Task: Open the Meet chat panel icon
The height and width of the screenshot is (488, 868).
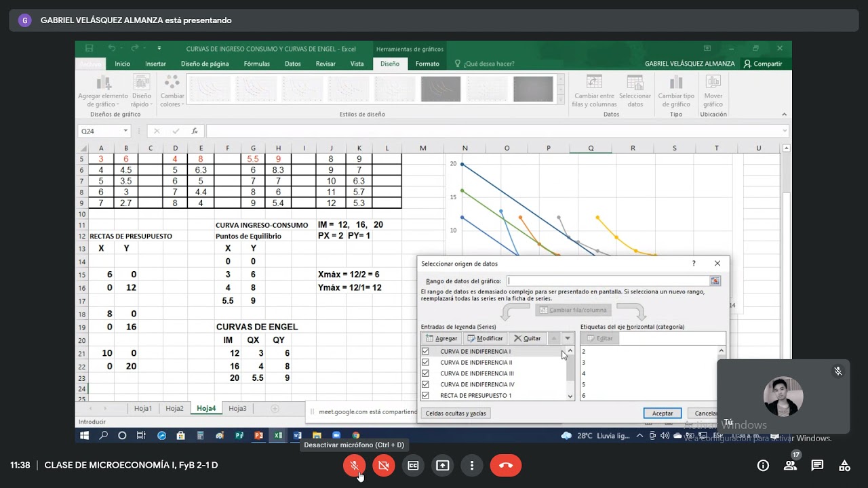Action: pos(817,465)
